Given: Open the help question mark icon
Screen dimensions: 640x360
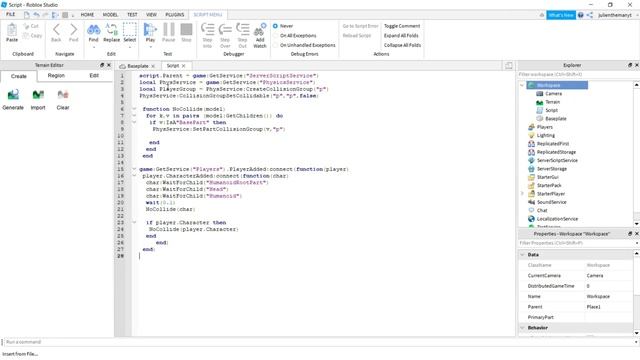Looking at the screenshot, I should [x=580, y=15].
